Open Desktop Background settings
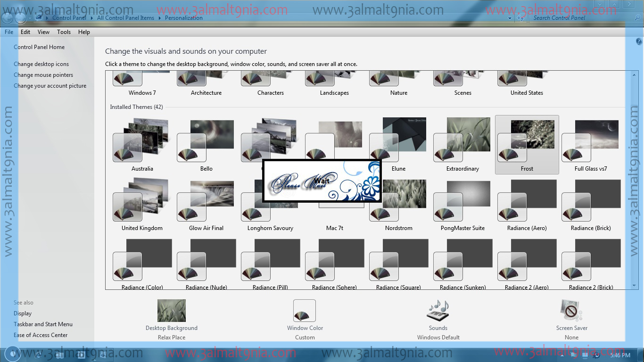The image size is (644, 362). tap(172, 319)
